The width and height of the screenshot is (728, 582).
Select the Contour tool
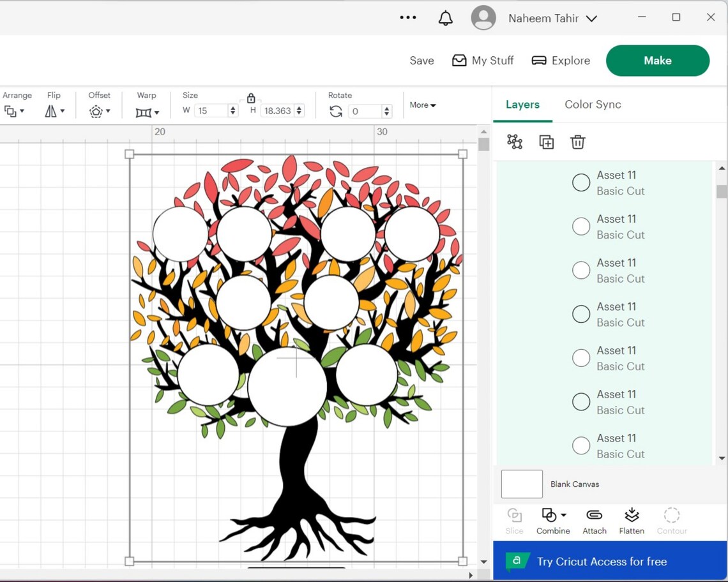(672, 520)
